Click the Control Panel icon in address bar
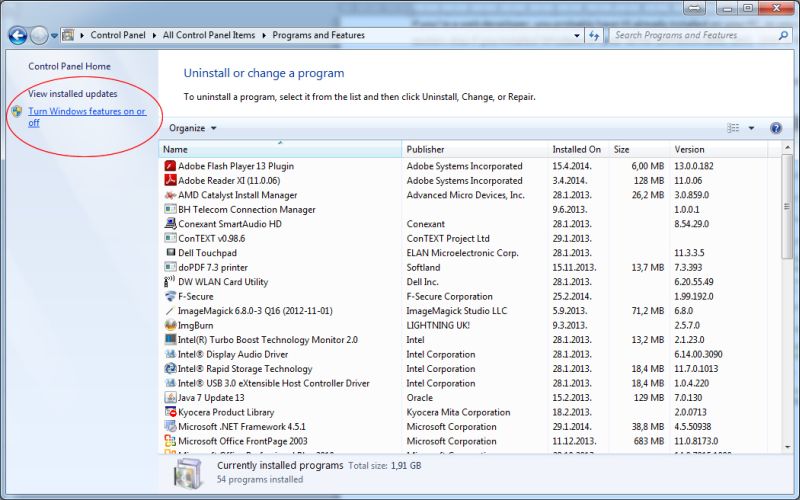The width and height of the screenshot is (800, 500). tap(68, 35)
